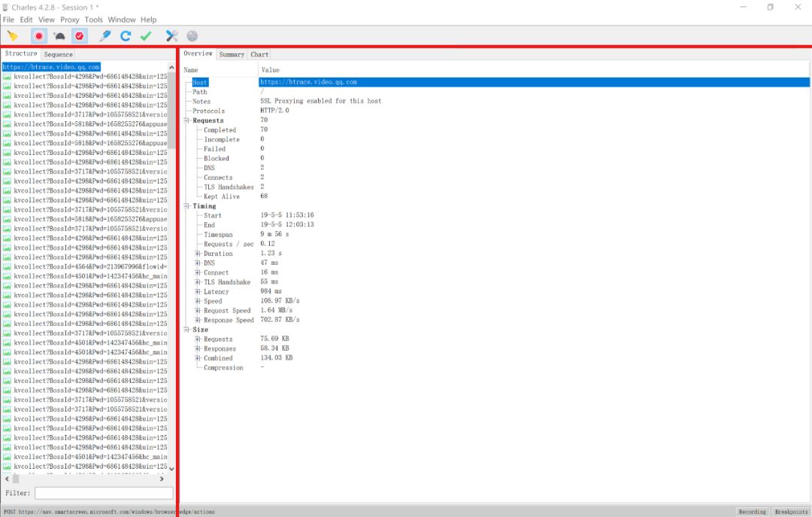The width and height of the screenshot is (812, 517).
Task: Click the horizontal scroll-right arrow under the tree
Action: point(162,479)
